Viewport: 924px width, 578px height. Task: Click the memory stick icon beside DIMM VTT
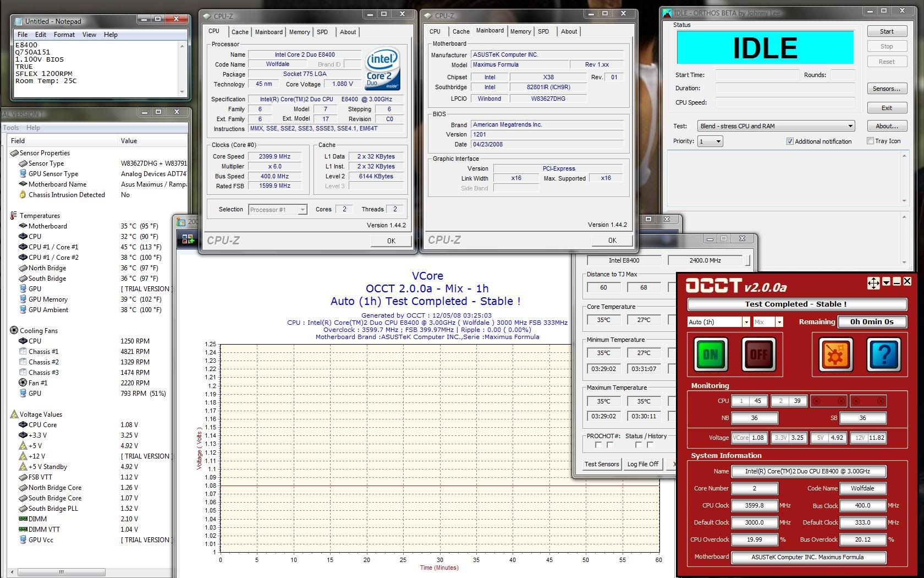tap(23, 529)
